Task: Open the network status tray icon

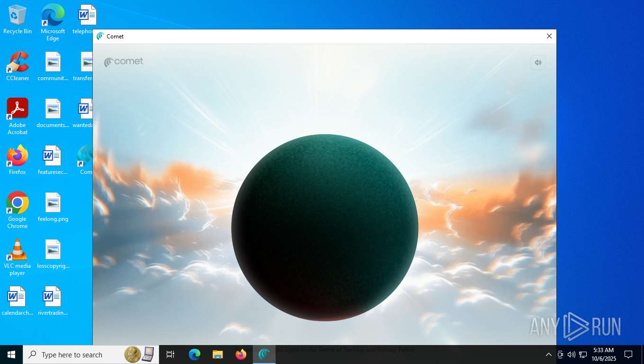Action: click(x=583, y=355)
